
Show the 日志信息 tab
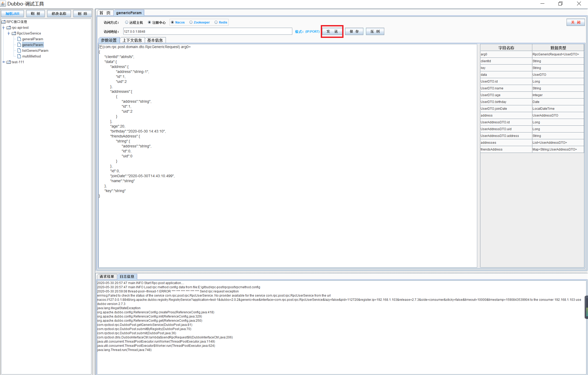[x=127, y=276]
